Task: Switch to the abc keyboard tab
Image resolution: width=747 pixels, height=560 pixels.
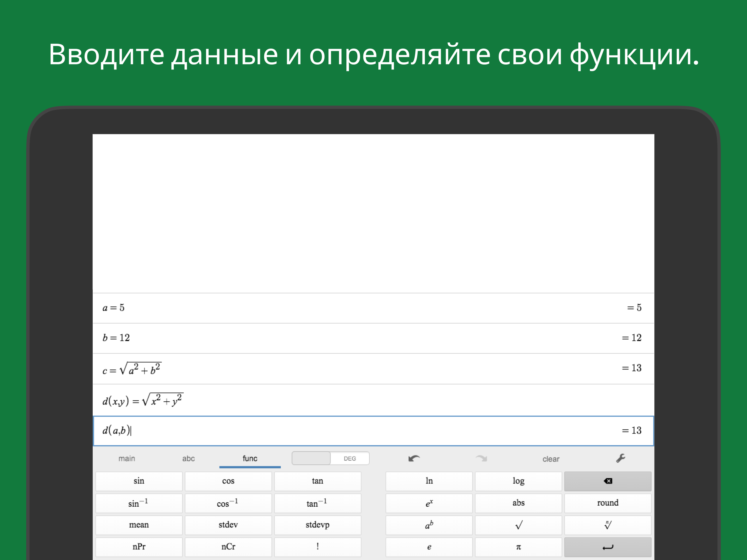Action: 188,458
